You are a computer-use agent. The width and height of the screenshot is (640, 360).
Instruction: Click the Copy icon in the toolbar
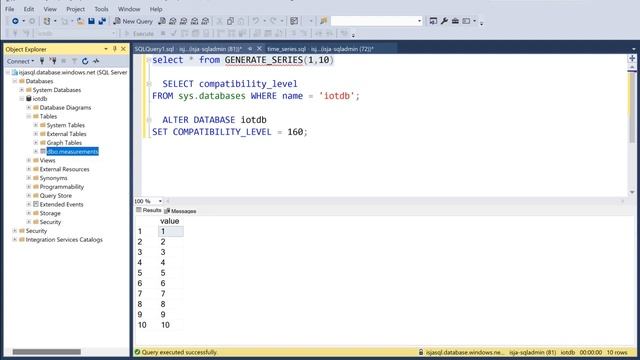[x=230, y=21]
